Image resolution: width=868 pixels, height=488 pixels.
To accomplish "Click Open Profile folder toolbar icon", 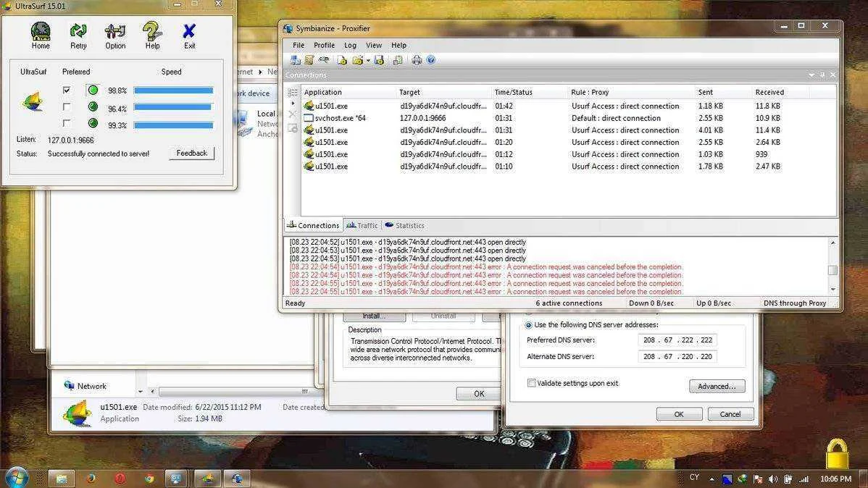I will coord(358,60).
